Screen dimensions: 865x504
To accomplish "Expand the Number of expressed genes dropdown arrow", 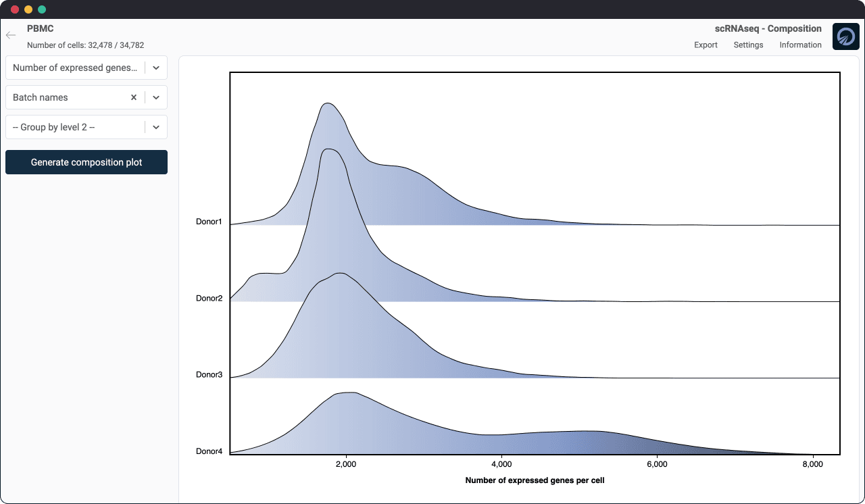I will pos(156,68).
